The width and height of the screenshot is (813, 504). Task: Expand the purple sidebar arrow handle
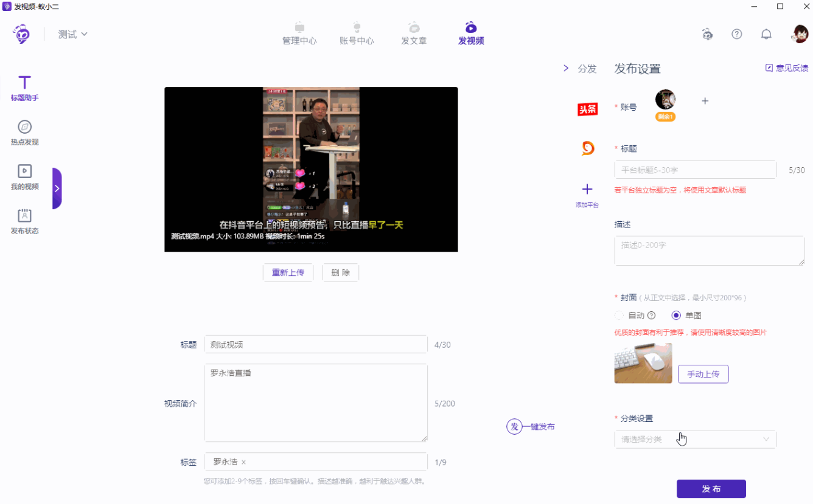click(57, 188)
